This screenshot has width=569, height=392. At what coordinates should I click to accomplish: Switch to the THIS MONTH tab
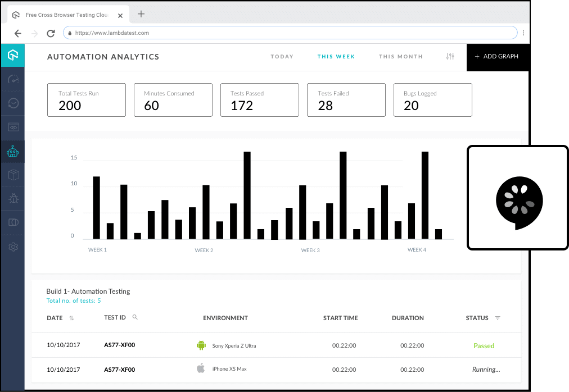click(400, 56)
